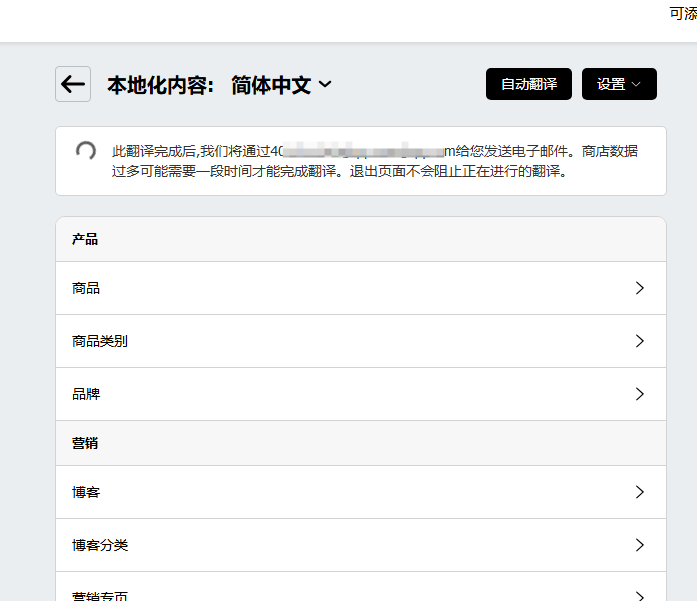Click the 产品 section header
This screenshot has width=697, height=601.
point(85,239)
